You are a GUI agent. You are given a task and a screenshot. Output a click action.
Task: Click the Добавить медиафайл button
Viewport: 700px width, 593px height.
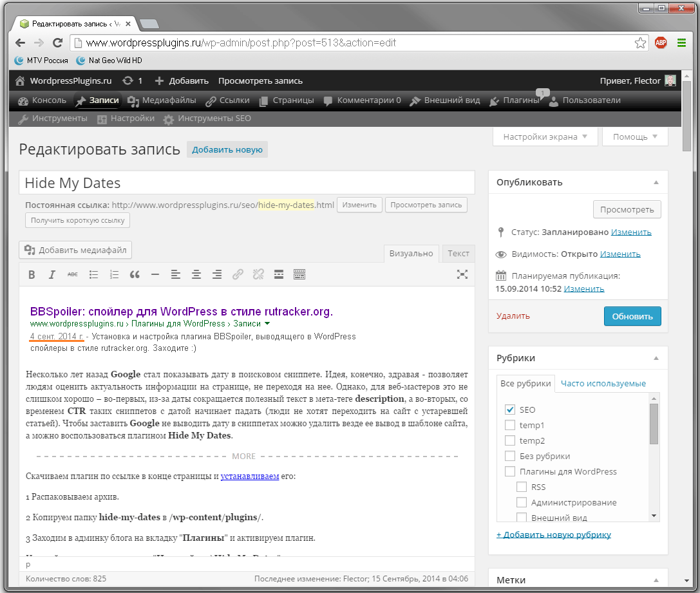click(x=75, y=250)
